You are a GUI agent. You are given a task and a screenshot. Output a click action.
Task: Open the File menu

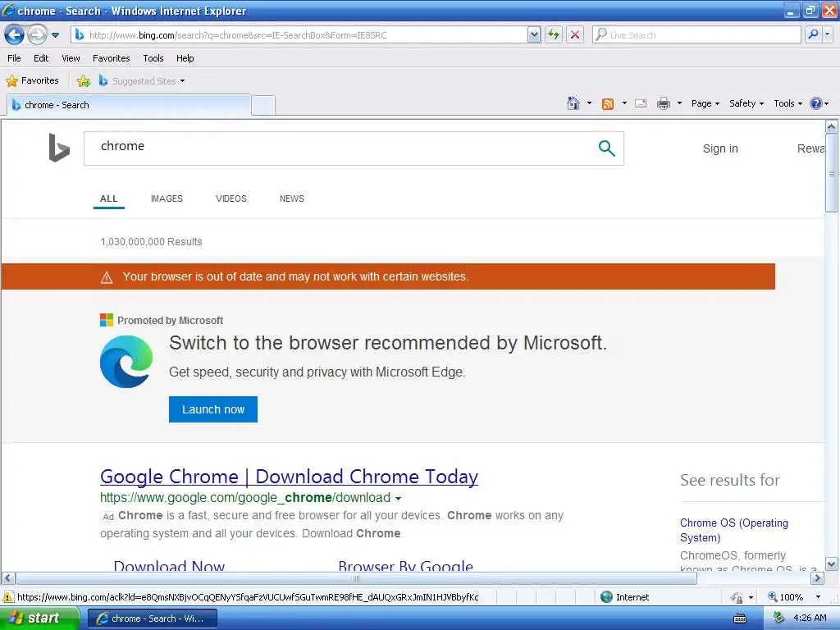(15, 58)
